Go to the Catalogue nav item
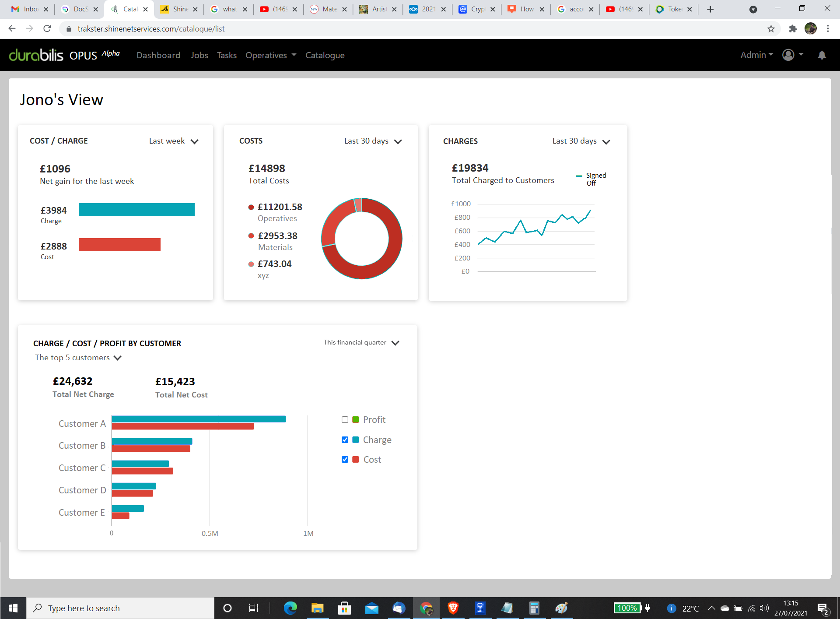The image size is (840, 619). click(325, 55)
